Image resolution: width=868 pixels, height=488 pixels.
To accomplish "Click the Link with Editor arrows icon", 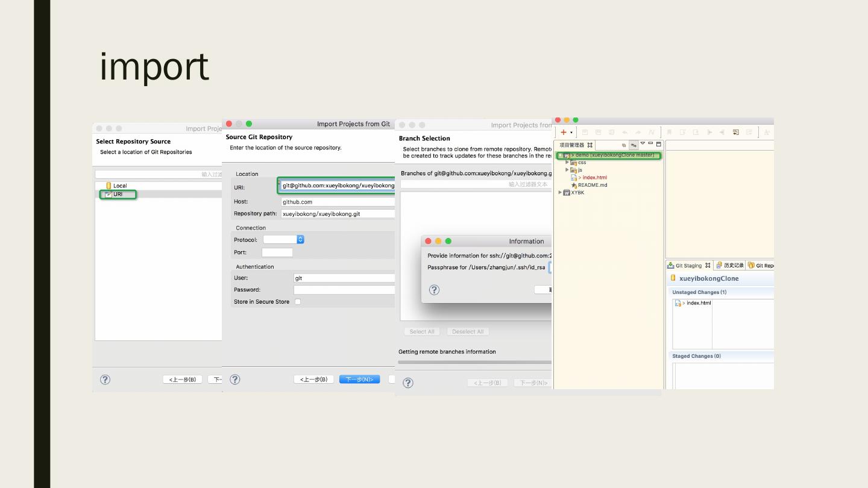I will tap(634, 145).
